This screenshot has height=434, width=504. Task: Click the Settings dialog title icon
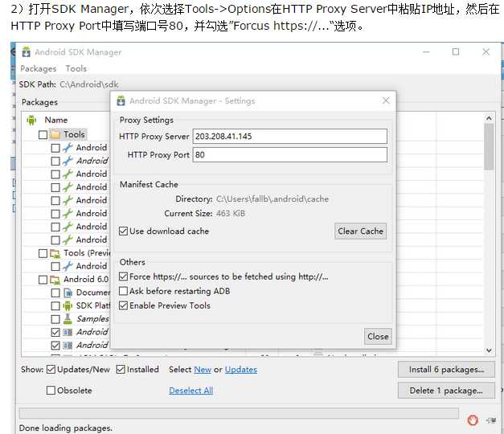pyautogui.click(x=121, y=100)
